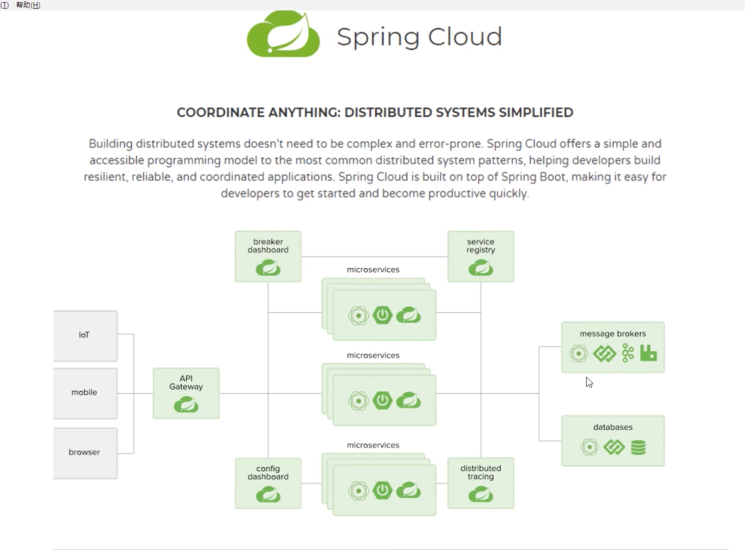This screenshot has width=745, height=560.
Task: Click the power icon in top microservices group
Action: [382, 315]
